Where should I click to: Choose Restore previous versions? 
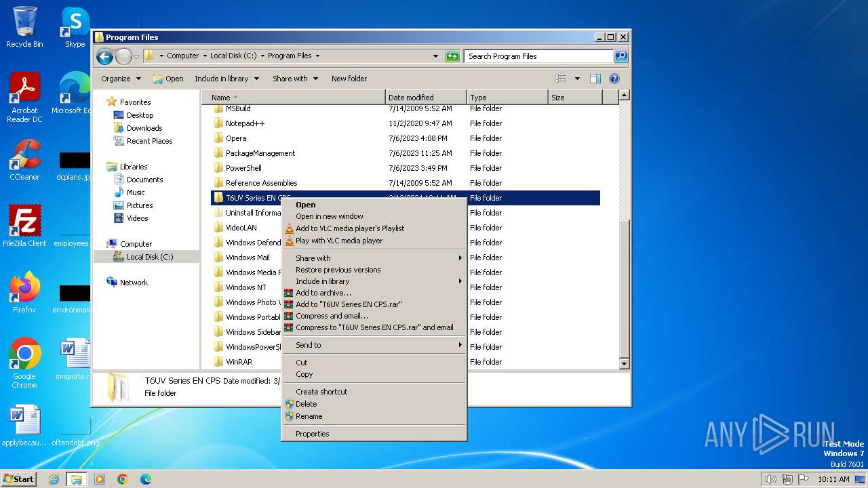[x=374, y=270]
